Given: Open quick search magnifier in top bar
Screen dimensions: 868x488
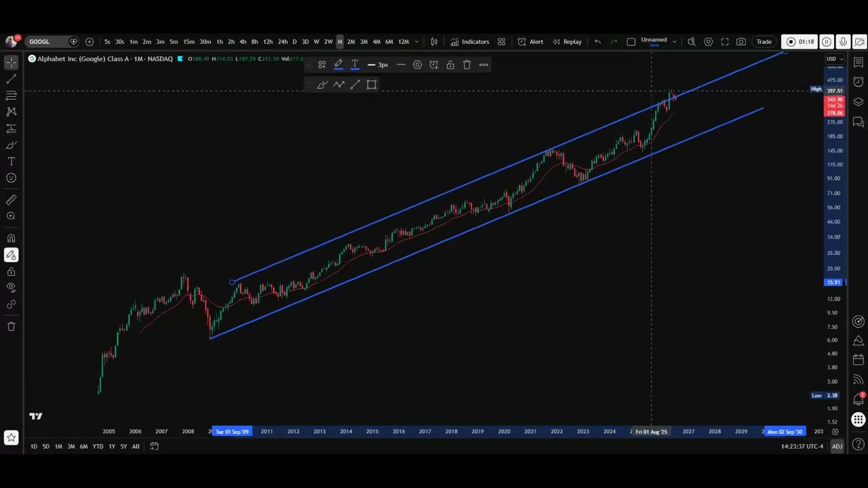Looking at the screenshot, I should (x=692, y=42).
